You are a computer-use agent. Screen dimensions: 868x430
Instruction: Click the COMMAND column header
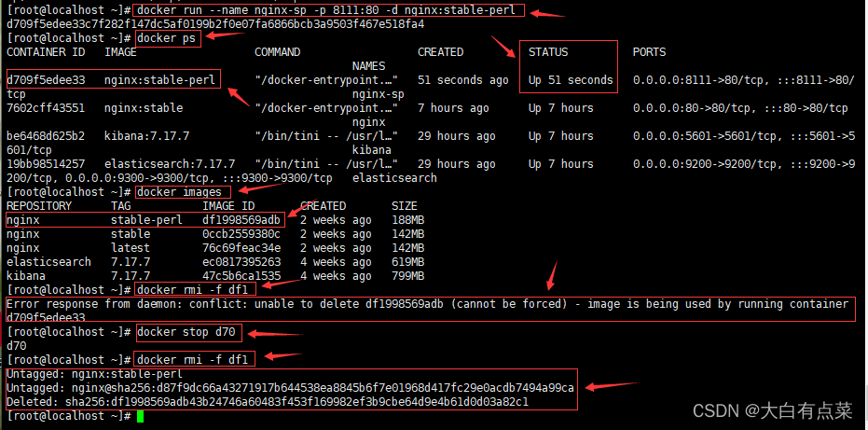click(x=277, y=52)
